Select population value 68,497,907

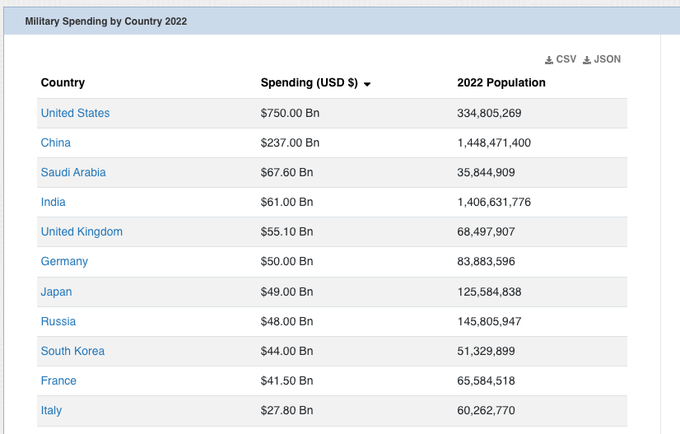coord(486,232)
